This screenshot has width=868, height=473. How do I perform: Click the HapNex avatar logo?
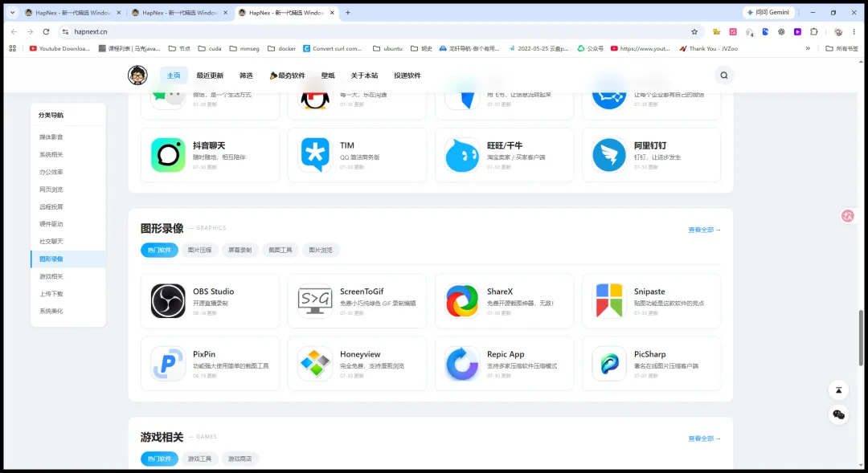pos(137,75)
